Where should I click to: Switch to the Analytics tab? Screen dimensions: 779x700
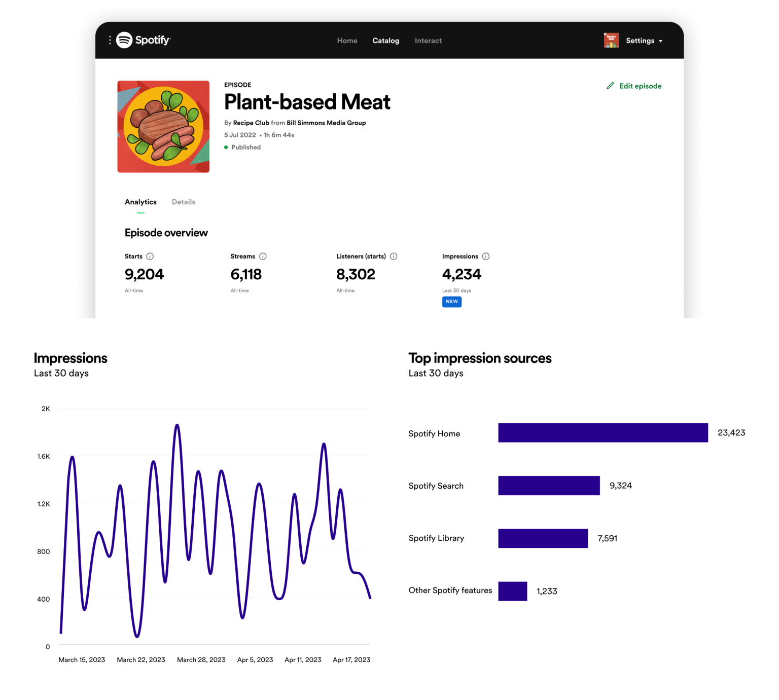click(140, 202)
